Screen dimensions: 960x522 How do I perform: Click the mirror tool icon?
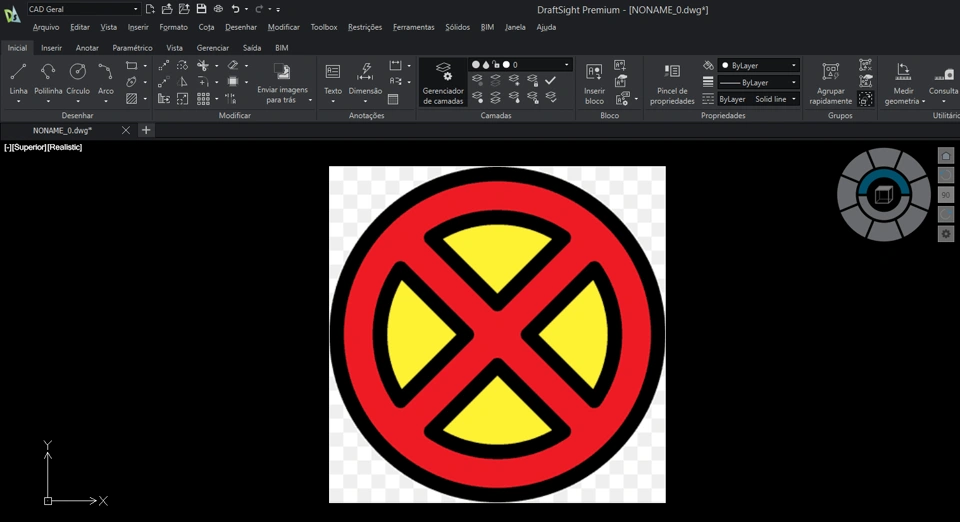[x=182, y=82]
